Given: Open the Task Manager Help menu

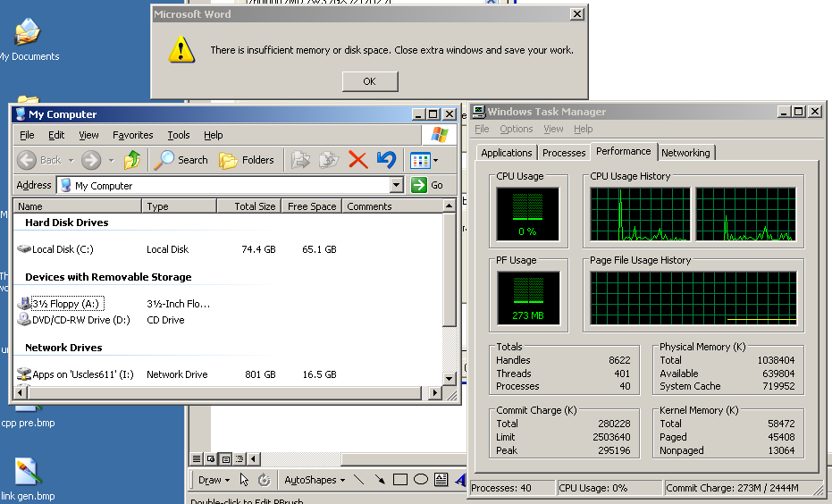Looking at the screenshot, I should (584, 129).
